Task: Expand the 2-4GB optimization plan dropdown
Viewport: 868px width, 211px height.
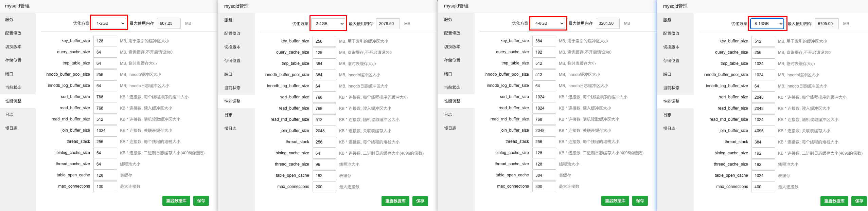Action: (x=329, y=24)
